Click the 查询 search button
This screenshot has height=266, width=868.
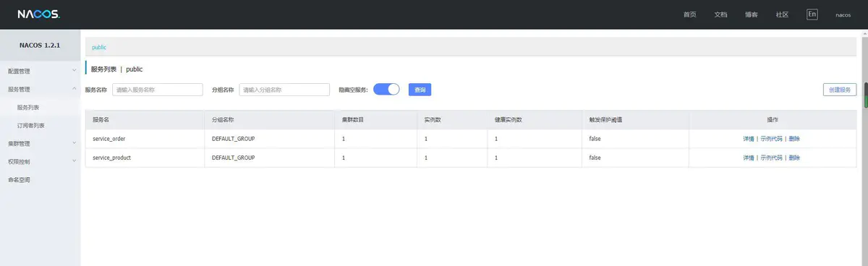420,90
